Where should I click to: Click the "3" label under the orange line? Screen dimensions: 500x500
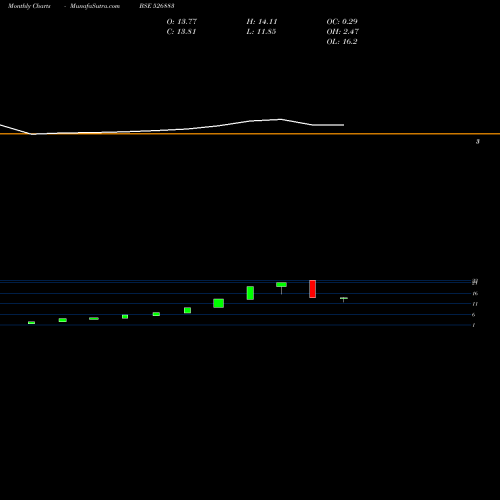[478, 142]
